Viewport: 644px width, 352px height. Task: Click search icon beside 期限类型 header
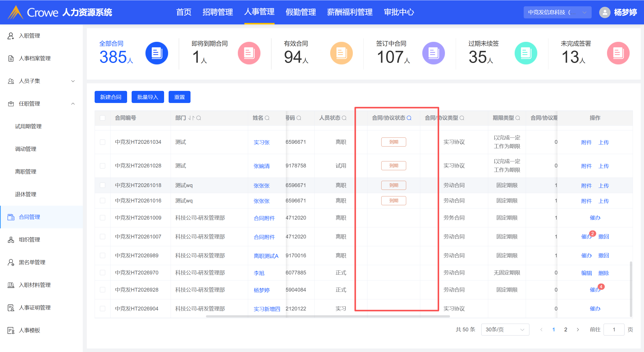[518, 118]
